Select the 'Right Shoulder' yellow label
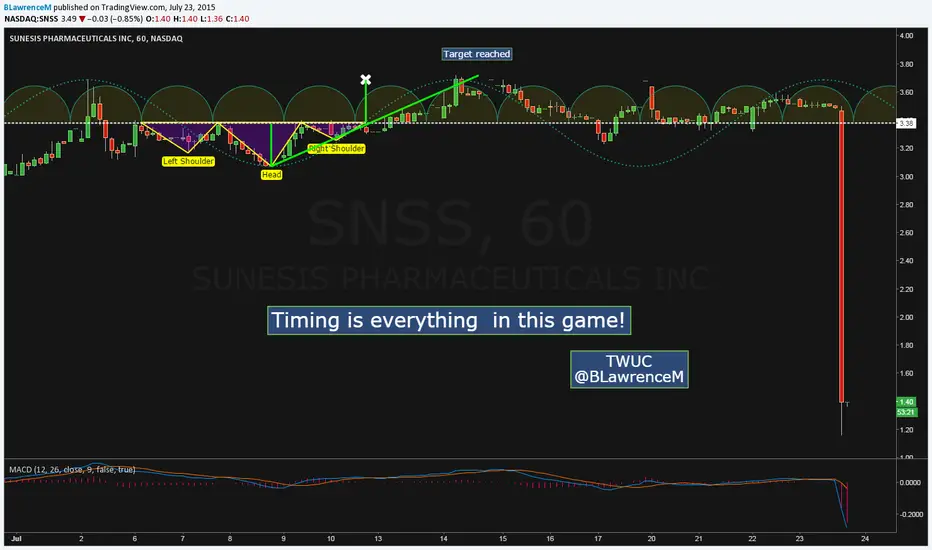The image size is (932, 550). 336,149
